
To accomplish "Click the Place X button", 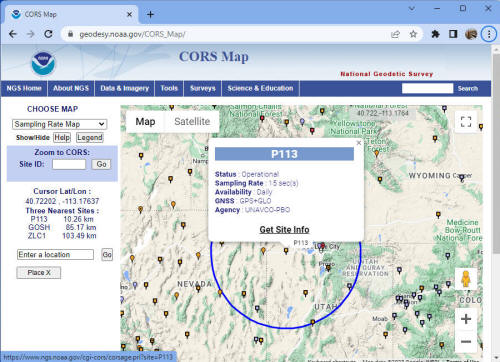I will (x=39, y=273).
